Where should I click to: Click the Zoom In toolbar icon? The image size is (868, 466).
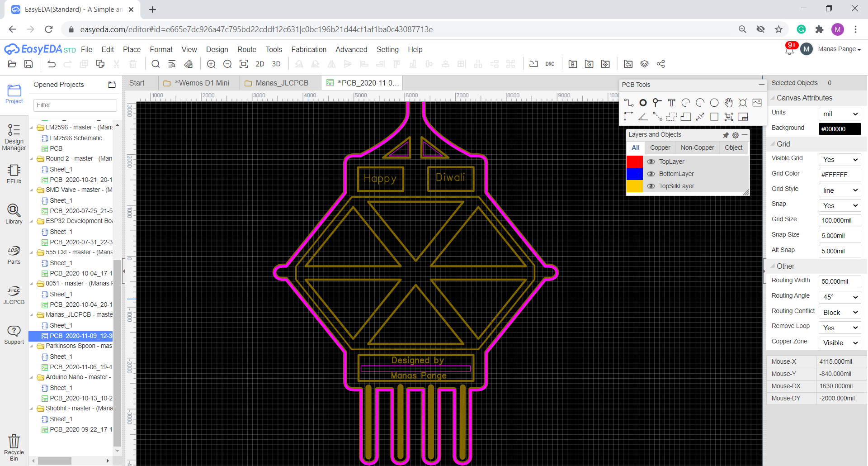tap(211, 64)
